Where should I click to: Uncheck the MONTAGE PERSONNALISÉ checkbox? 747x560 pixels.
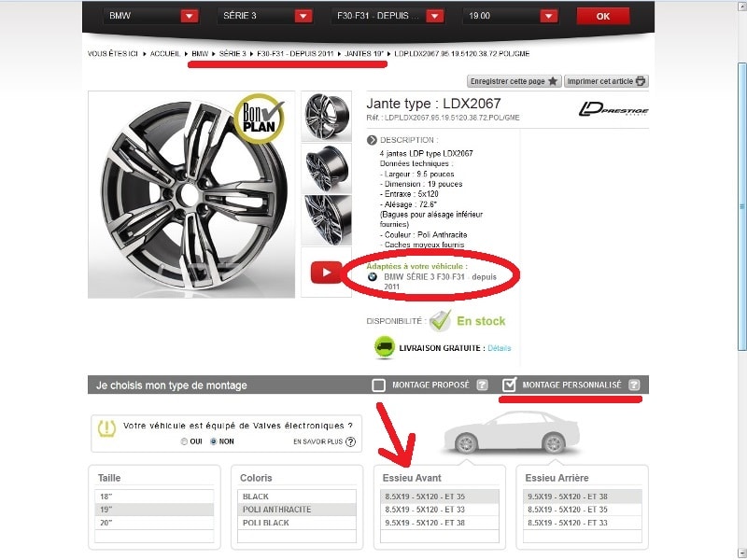pos(509,385)
